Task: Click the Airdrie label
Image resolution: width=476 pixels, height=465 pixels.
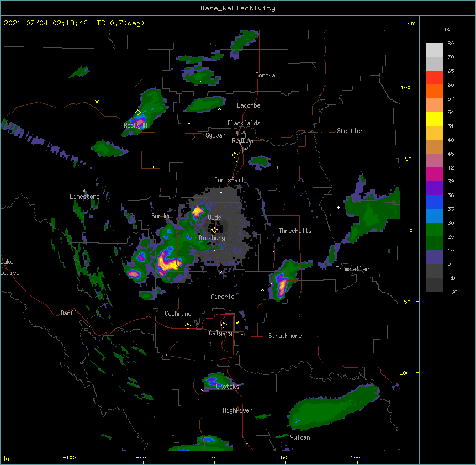Action: click(x=223, y=297)
